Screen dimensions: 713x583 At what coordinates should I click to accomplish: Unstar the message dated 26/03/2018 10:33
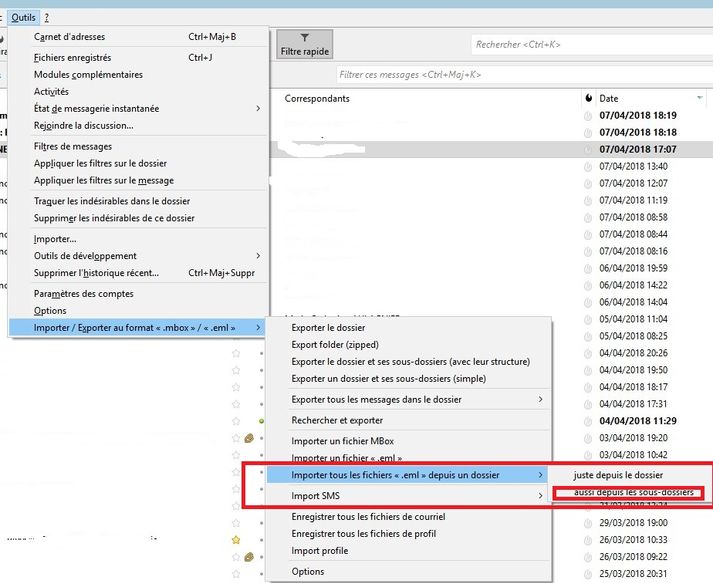click(236, 540)
